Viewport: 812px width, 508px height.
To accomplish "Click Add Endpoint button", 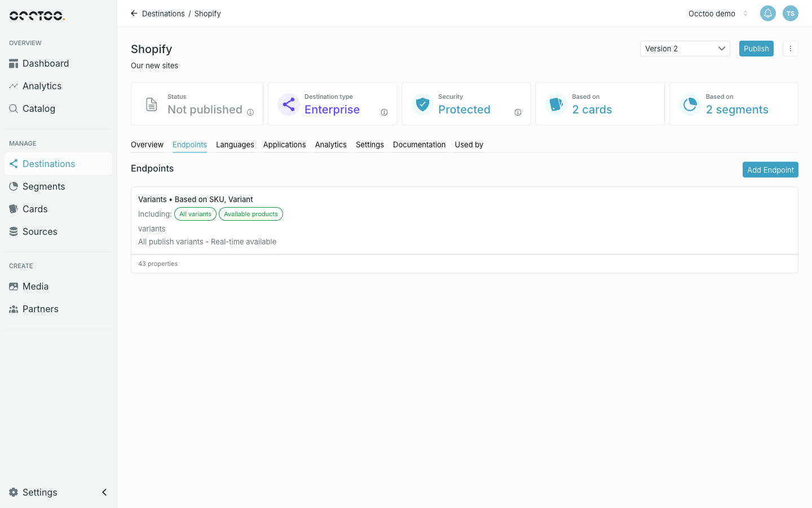I will (x=770, y=170).
